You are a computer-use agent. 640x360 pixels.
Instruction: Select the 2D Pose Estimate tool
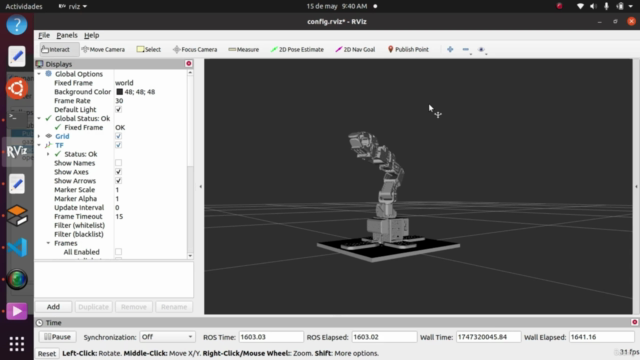[x=297, y=49]
